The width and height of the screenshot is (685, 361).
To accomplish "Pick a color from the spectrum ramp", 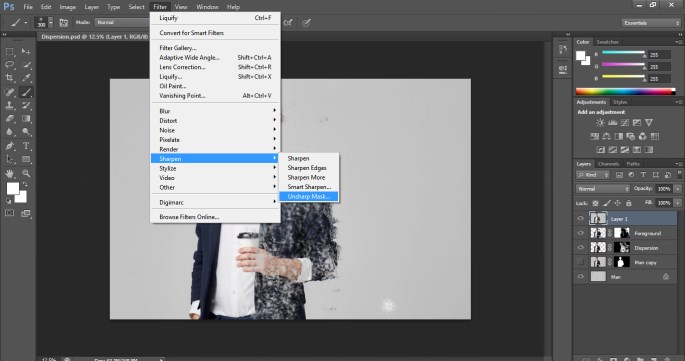I will (626, 91).
